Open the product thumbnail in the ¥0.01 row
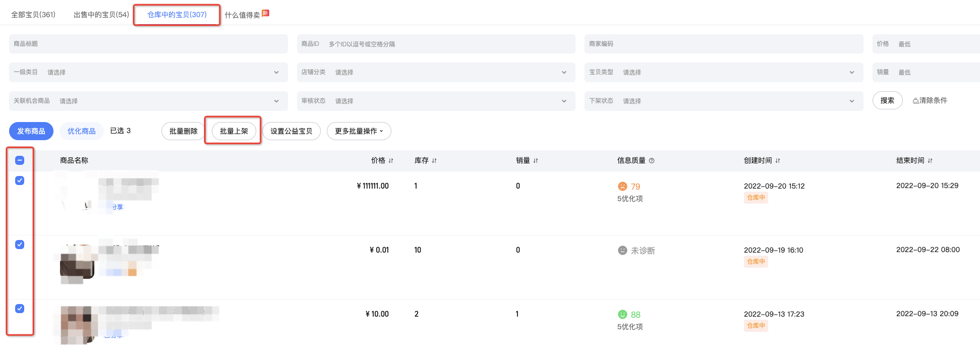This screenshot has width=980, height=359. click(x=77, y=263)
